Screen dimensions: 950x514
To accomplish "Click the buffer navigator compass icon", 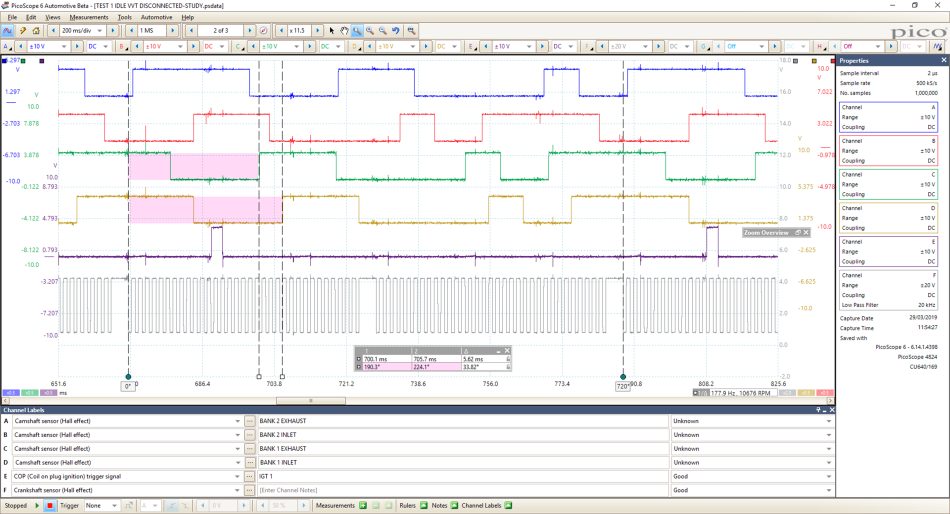I will [264, 30].
